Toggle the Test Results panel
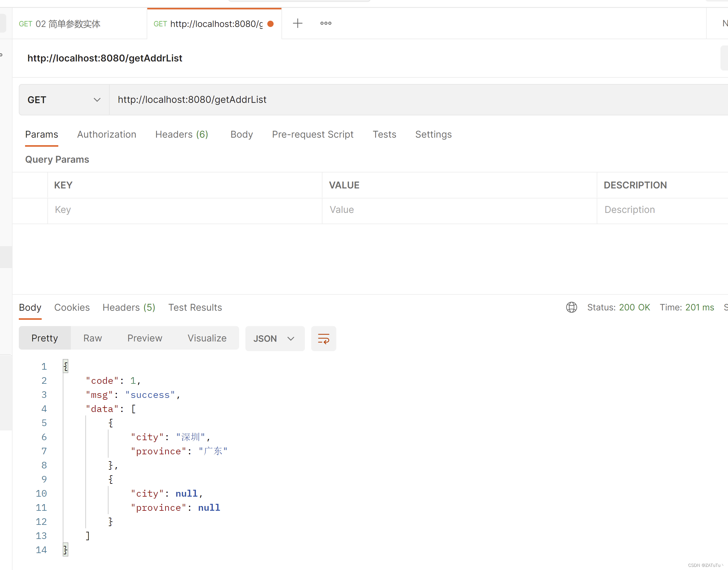This screenshot has height=570, width=728. pyautogui.click(x=195, y=307)
